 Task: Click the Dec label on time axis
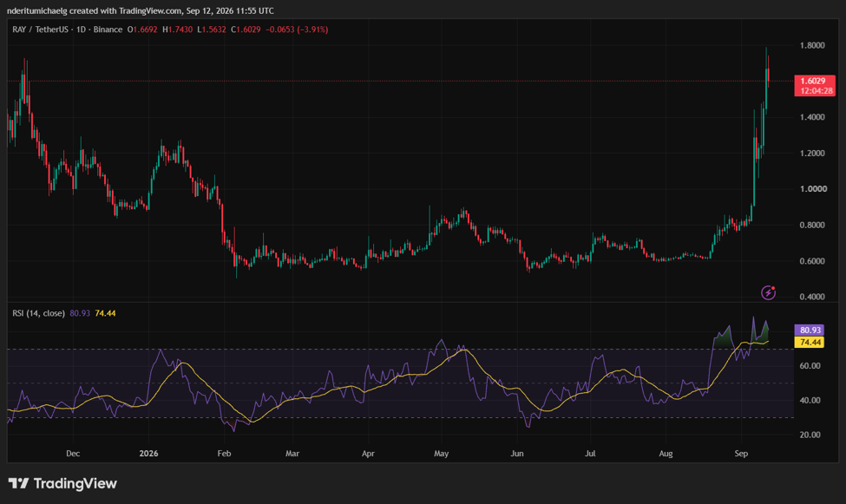pyautogui.click(x=73, y=454)
